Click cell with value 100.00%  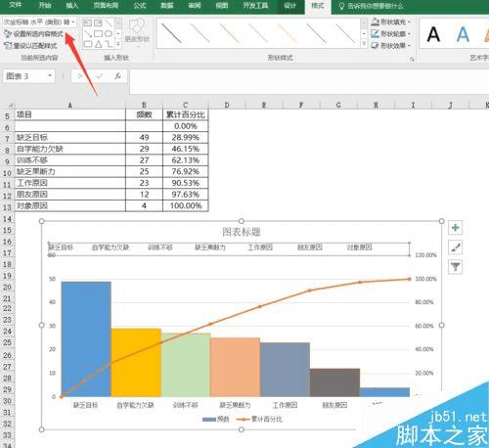click(x=185, y=205)
